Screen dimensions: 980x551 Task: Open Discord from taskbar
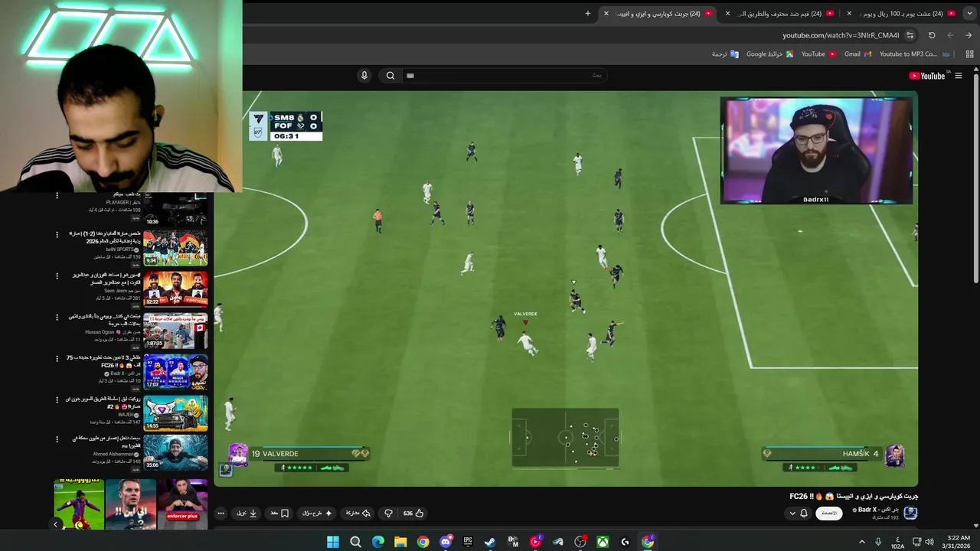click(x=446, y=542)
